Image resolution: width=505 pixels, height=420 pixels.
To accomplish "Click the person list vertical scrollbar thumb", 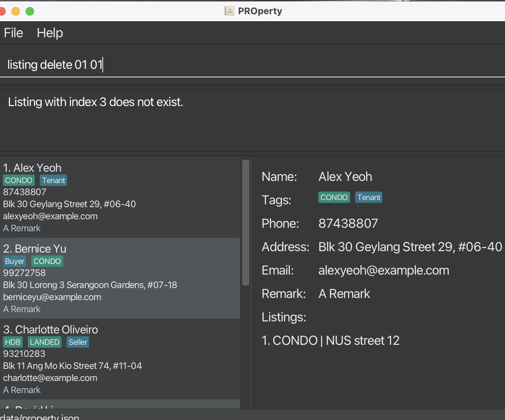I will point(246,222).
